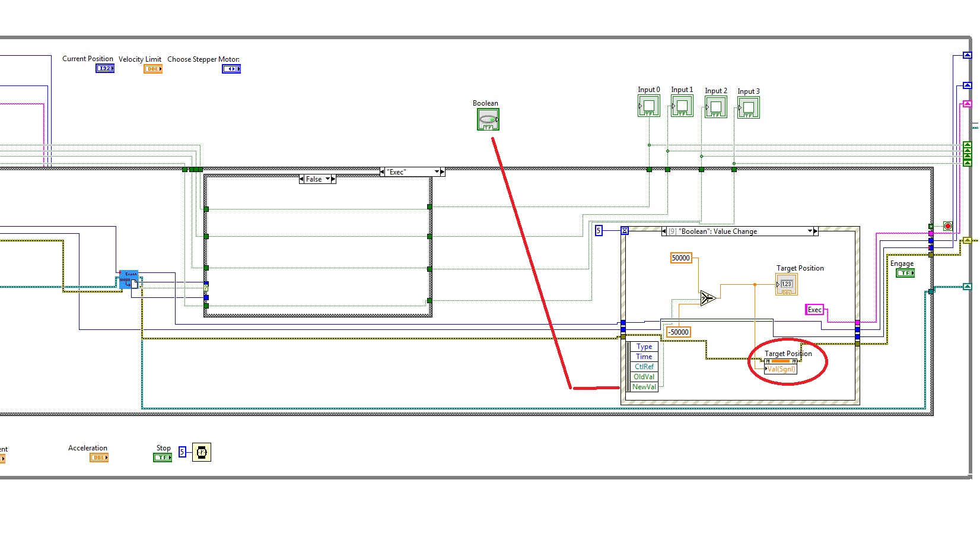Select the Wait (ms) timer icon
Viewport: 980px width, 540px height.
[202, 452]
